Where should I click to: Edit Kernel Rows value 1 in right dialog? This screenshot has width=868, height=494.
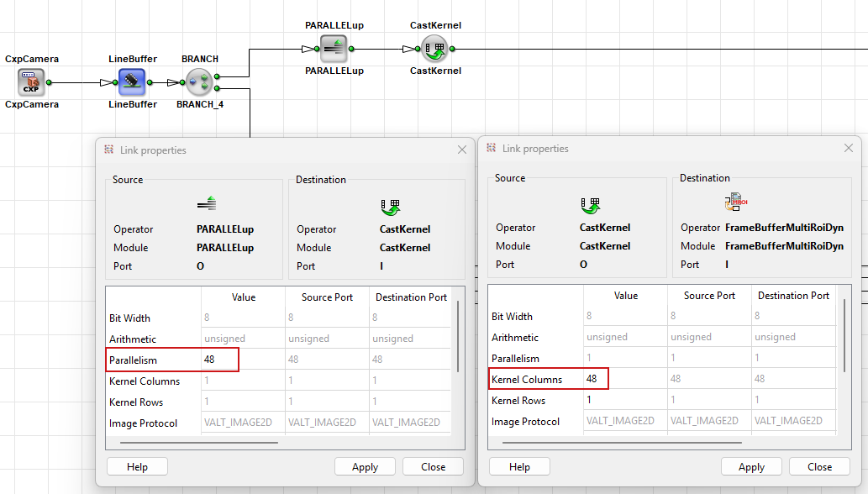pyautogui.click(x=625, y=400)
